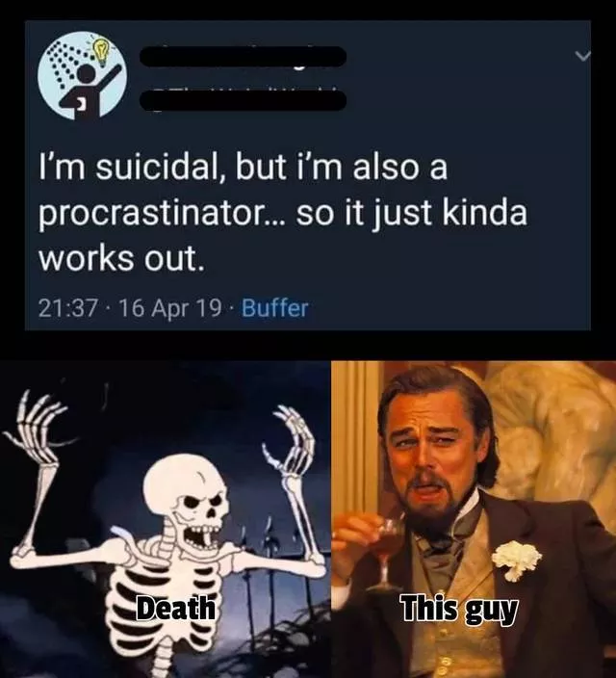616x678 pixels.
Task: Expand the tweet options chevron
Action: (582, 55)
